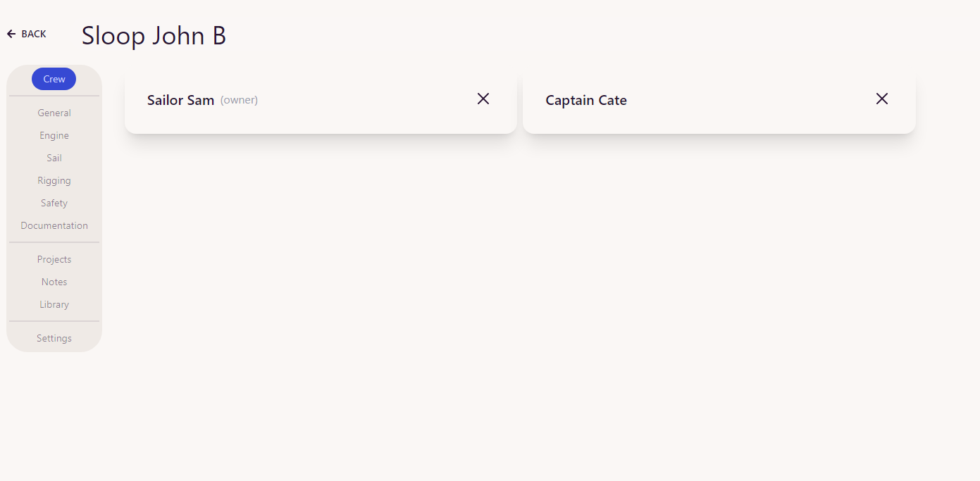Open boat Settings in the sidebar
Image resolution: width=980 pixels, height=481 pixels.
point(54,338)
